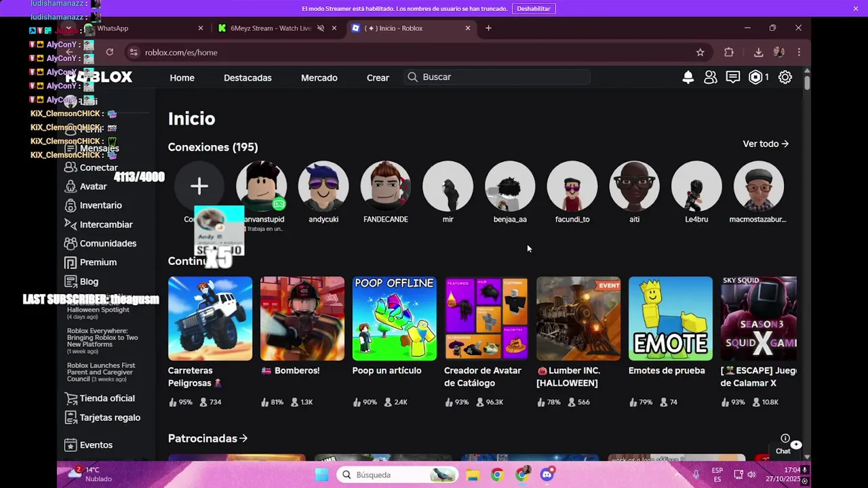Open Bomberos! game thumbnail
Screen dimensions: 868x488
point(302,319)
